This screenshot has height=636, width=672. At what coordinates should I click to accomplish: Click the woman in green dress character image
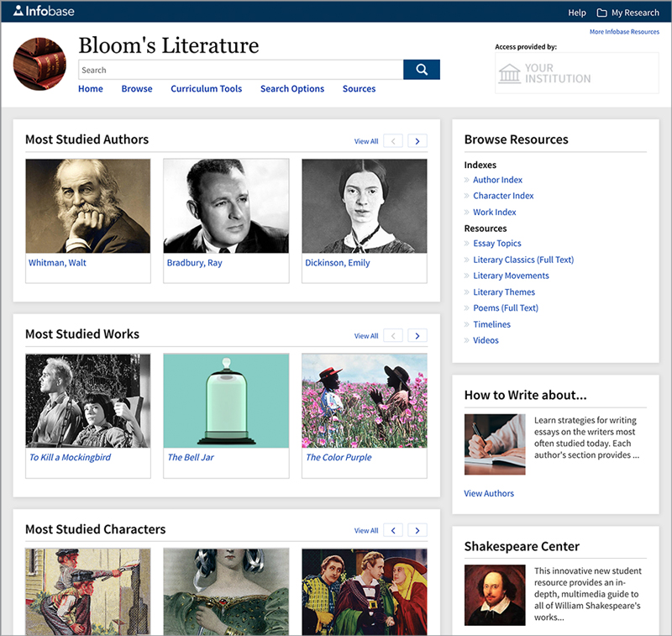point(226,591)
